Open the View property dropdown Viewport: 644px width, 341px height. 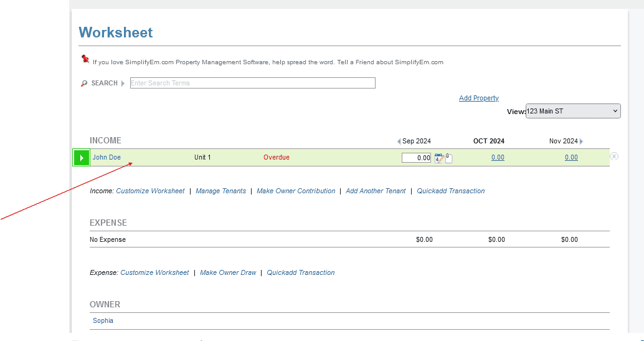pyautogui.click(x=572, y=111)
